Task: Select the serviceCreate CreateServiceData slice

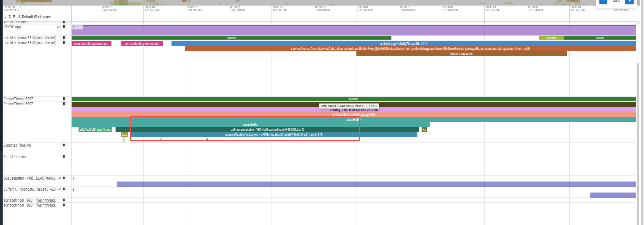Action: pyautogui.click(x=410, y=49)
